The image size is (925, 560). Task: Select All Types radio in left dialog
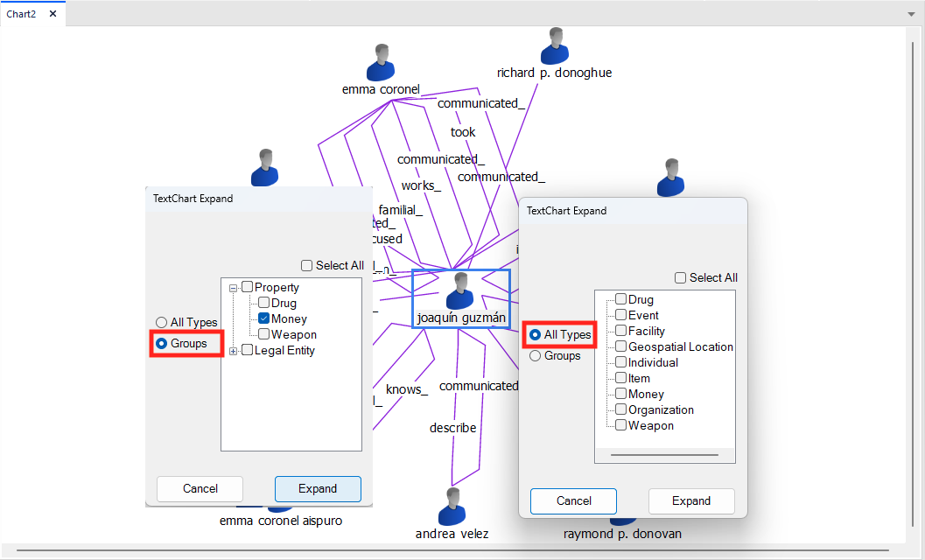click(x=161, y=323)
